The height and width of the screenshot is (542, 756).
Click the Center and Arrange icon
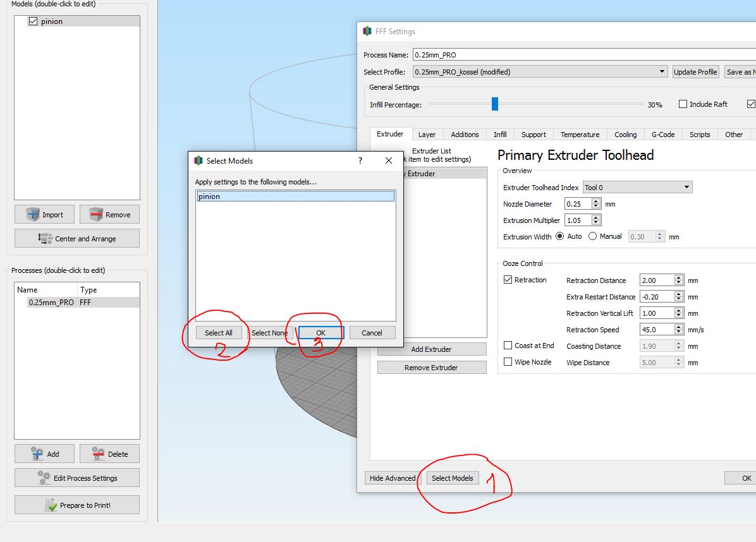(x=45, y=239)
